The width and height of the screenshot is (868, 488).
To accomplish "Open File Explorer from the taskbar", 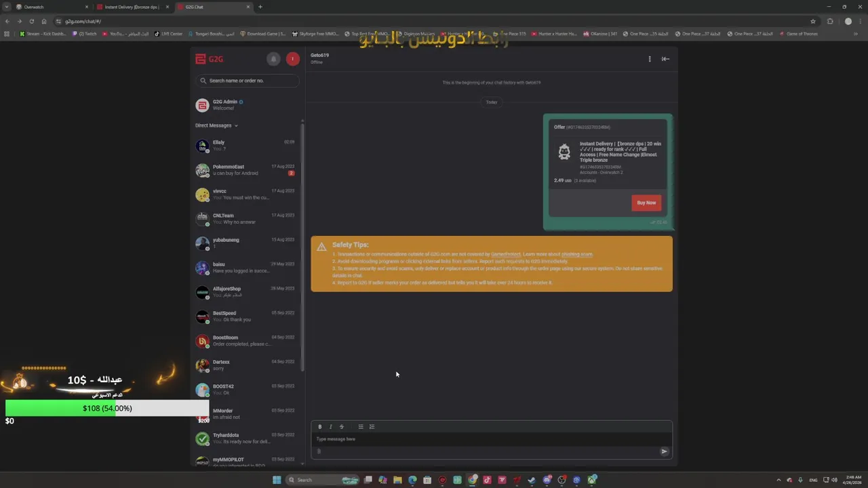I will pyautogui.click(x=397, y=480).
